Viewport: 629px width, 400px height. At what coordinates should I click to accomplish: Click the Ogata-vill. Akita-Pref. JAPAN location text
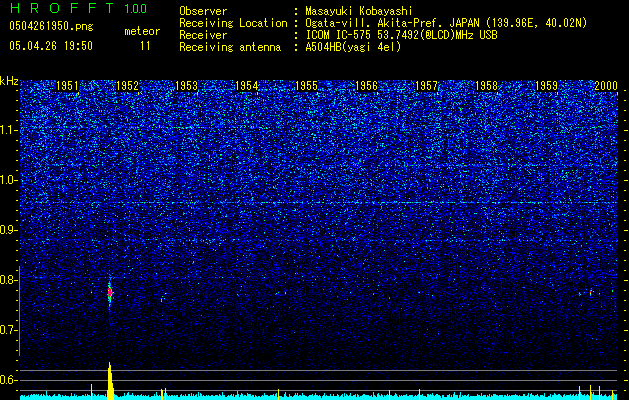point(446,23)
